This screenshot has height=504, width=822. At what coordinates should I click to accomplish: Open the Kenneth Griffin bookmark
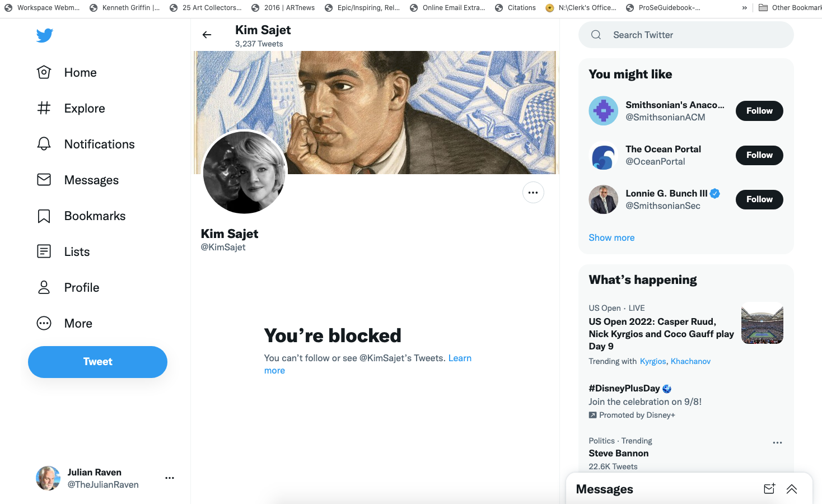point(124,8)
